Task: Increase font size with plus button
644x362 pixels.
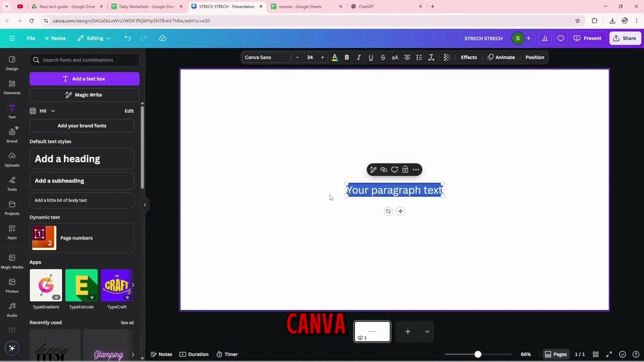Action: [x=323, y=57]
